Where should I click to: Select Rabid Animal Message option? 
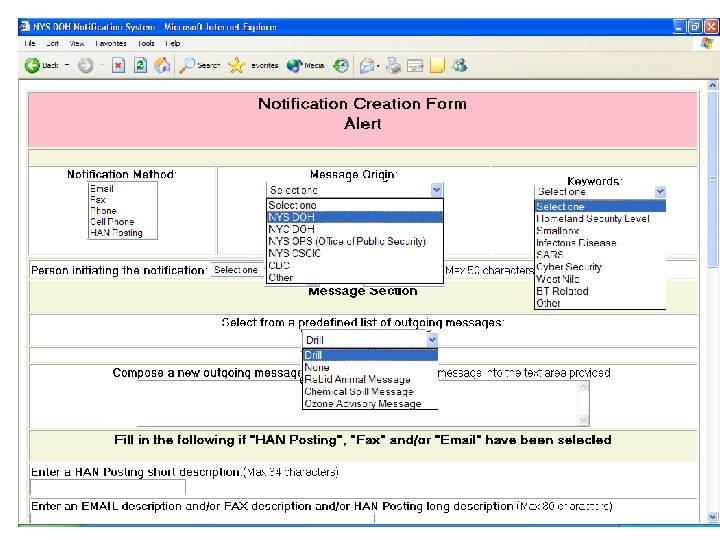click(370, 379)
